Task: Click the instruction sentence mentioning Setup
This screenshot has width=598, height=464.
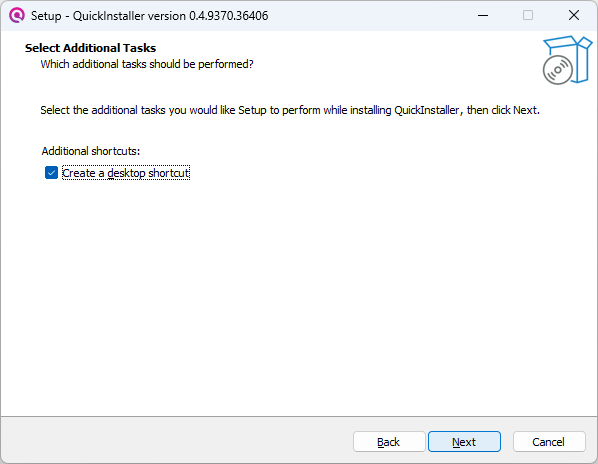Action: [x=290, y=110]
